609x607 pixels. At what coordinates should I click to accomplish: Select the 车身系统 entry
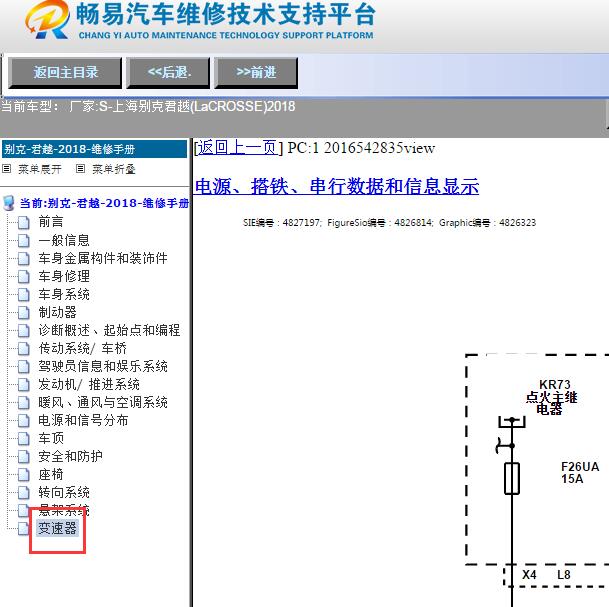[x=64, y=294]
